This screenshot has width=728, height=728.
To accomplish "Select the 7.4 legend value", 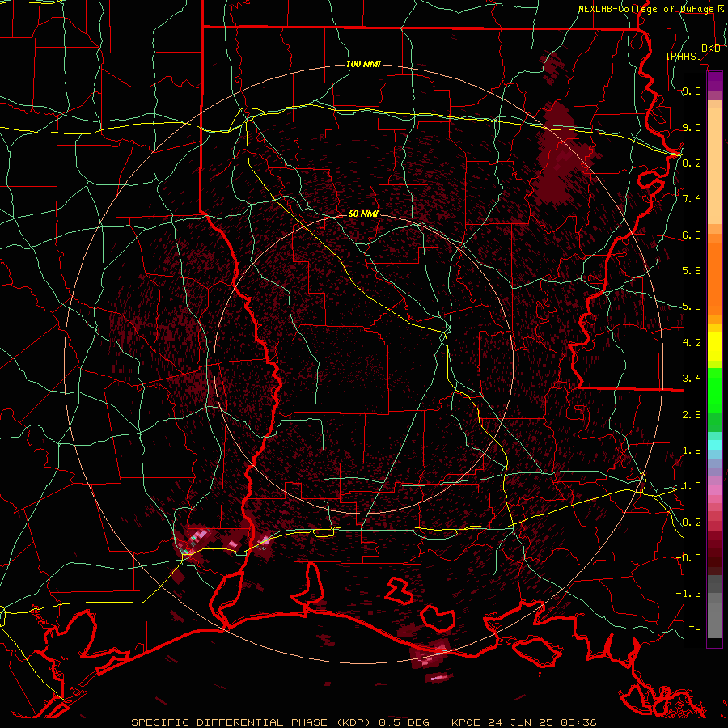I will click(x=692, y=199).
